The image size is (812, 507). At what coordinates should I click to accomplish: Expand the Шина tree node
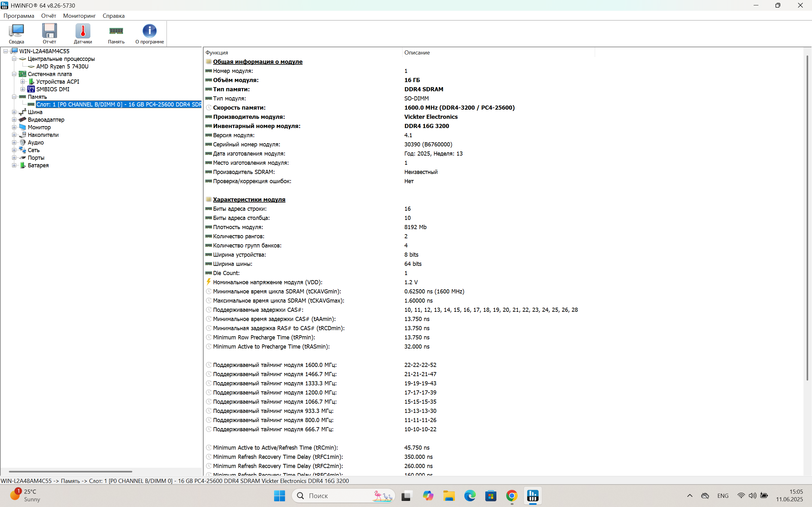[14, 112]
